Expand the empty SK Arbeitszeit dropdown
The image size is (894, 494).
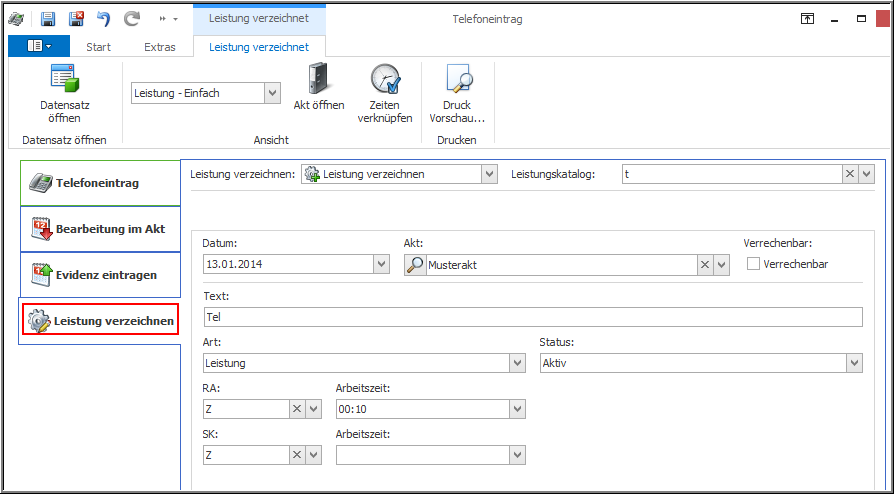(x=517, y=455)
